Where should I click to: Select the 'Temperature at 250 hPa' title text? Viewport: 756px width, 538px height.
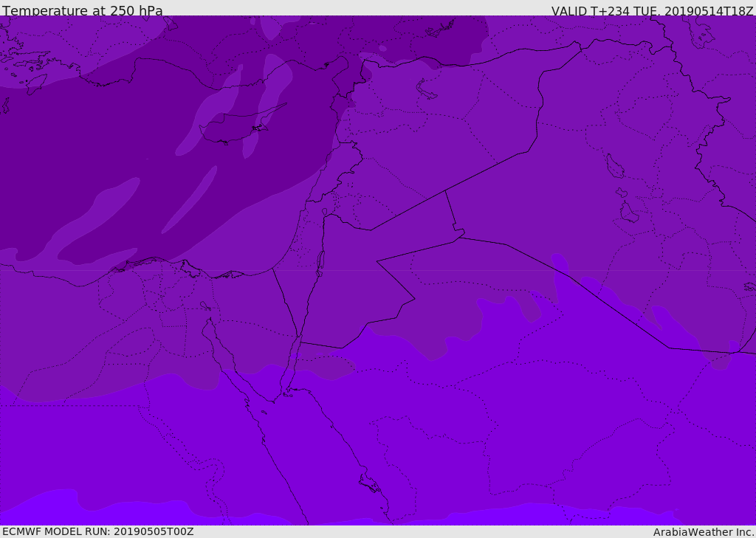pos(83,10)
